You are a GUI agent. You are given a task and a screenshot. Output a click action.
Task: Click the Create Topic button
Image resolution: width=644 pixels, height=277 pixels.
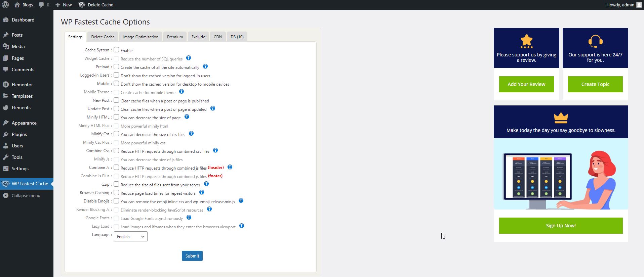(595, 84)
